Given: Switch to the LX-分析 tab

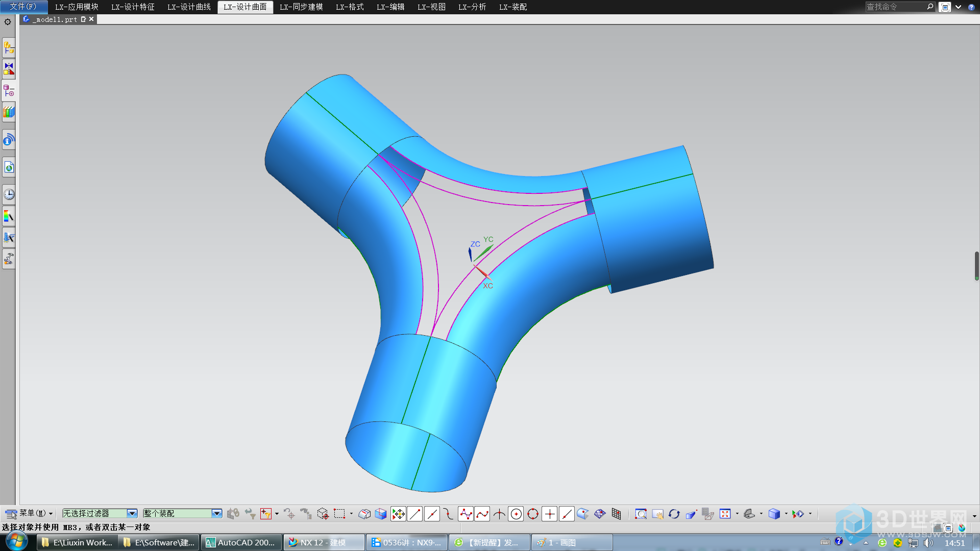Looking at the screenshot, I should point(472,7).
